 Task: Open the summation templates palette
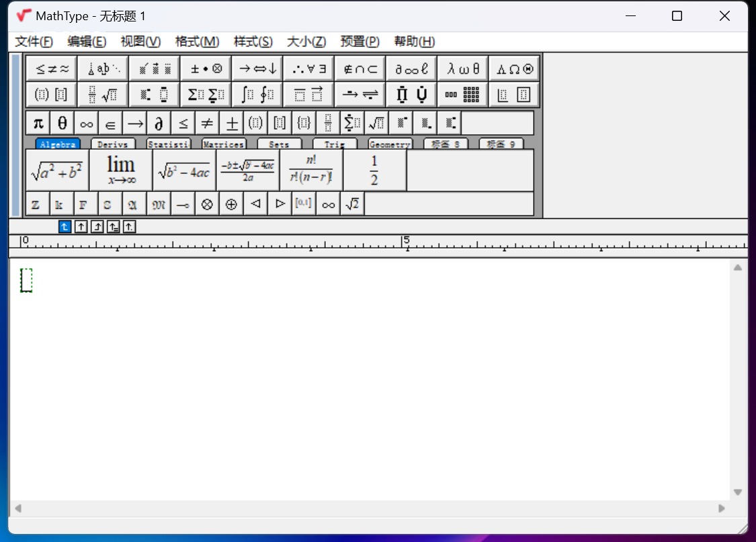click(x=206, y=95)
